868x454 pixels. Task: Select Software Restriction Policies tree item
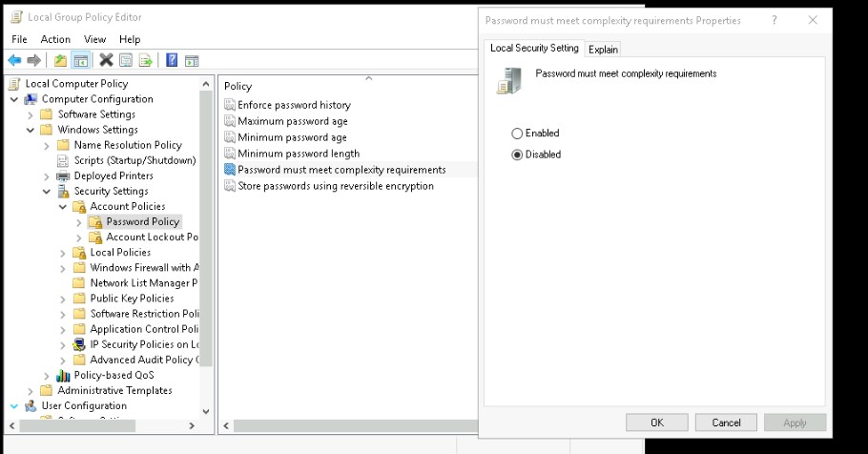coord(144,314)
